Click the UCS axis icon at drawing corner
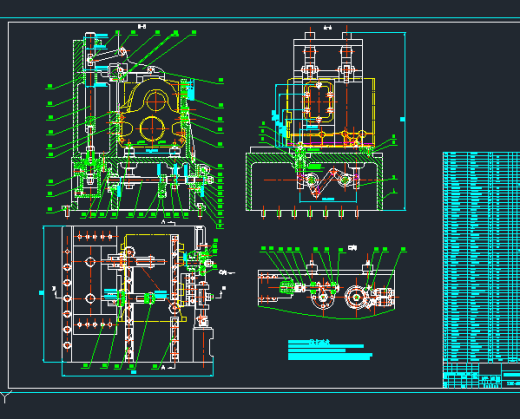520x419 pixels. click(x=5, y=397)
